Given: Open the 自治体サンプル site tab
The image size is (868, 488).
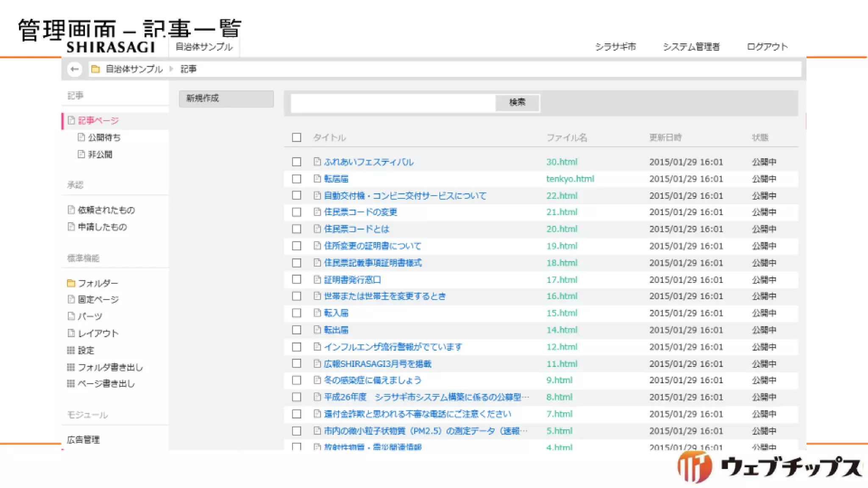Looking at the screenshot, I should coord(204,47).
